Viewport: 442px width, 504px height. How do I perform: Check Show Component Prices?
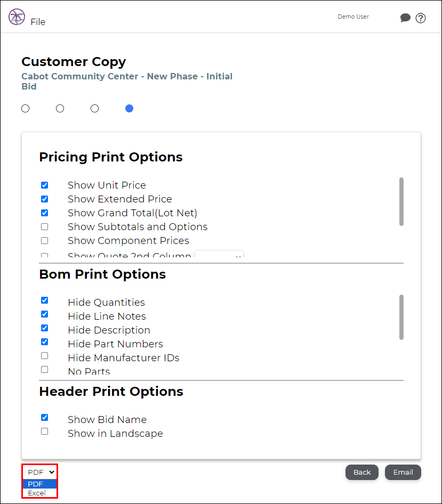(45, 241)
